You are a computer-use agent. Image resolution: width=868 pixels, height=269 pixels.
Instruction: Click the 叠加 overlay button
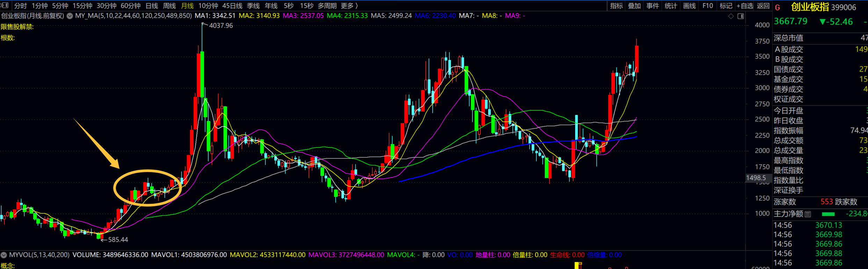point(634,6)
